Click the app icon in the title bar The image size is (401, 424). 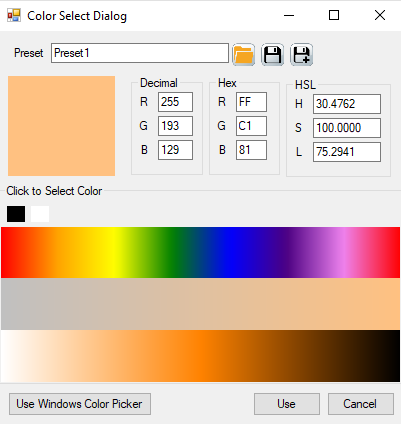pos(14,15)
